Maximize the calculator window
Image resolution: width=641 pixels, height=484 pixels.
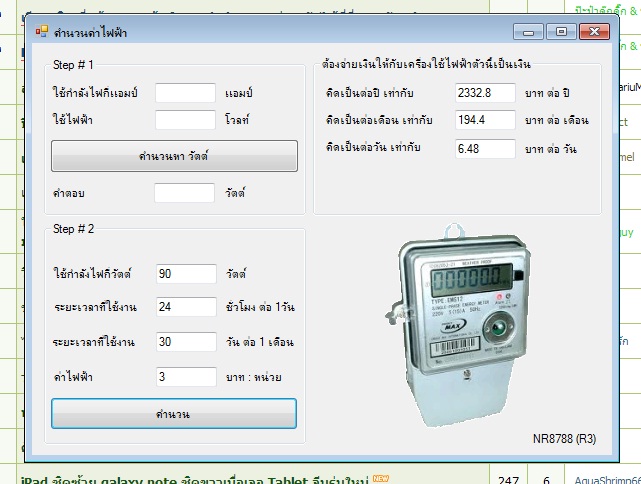[561, 31]
